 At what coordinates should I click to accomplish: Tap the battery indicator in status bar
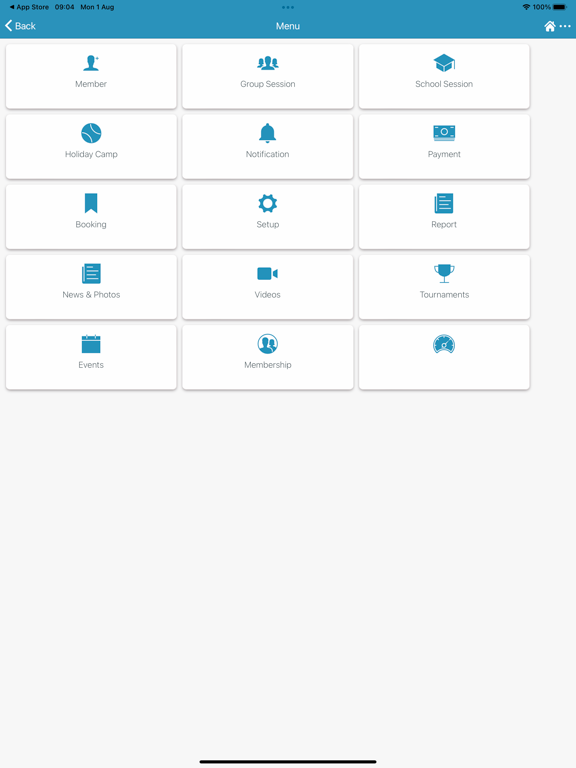pos(560,7)
